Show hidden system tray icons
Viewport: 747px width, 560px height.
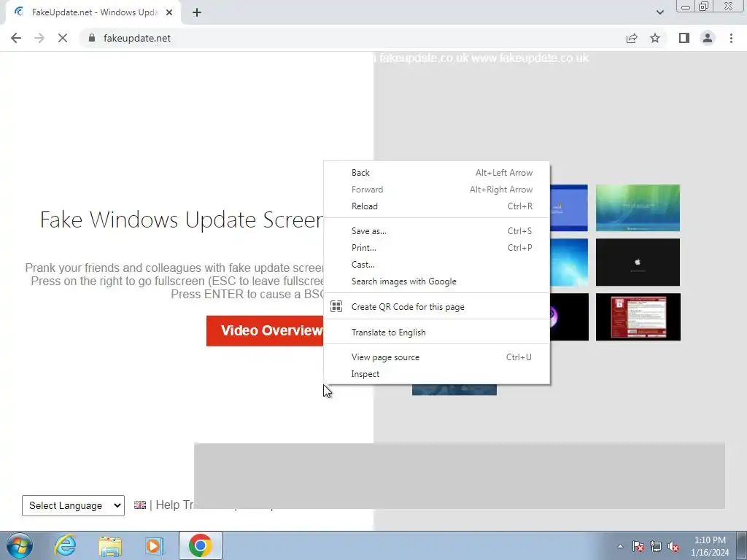tap(620, 546)
